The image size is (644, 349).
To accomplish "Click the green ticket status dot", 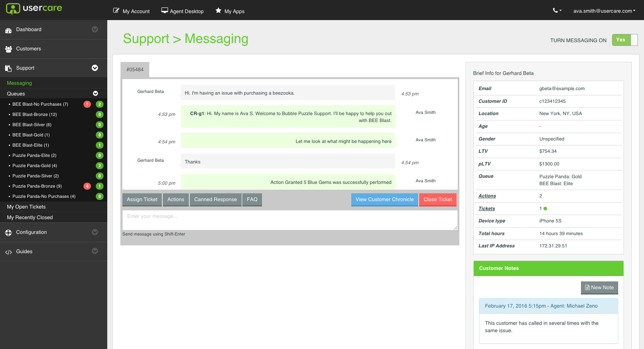I will click(x=545, y=208).
